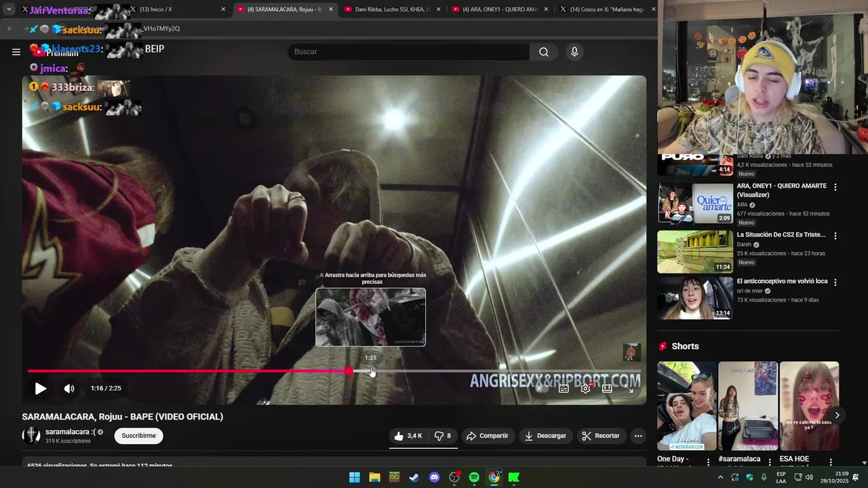Click the search magnifier button
Screen dimensions: 868x488
click(544, 52)
